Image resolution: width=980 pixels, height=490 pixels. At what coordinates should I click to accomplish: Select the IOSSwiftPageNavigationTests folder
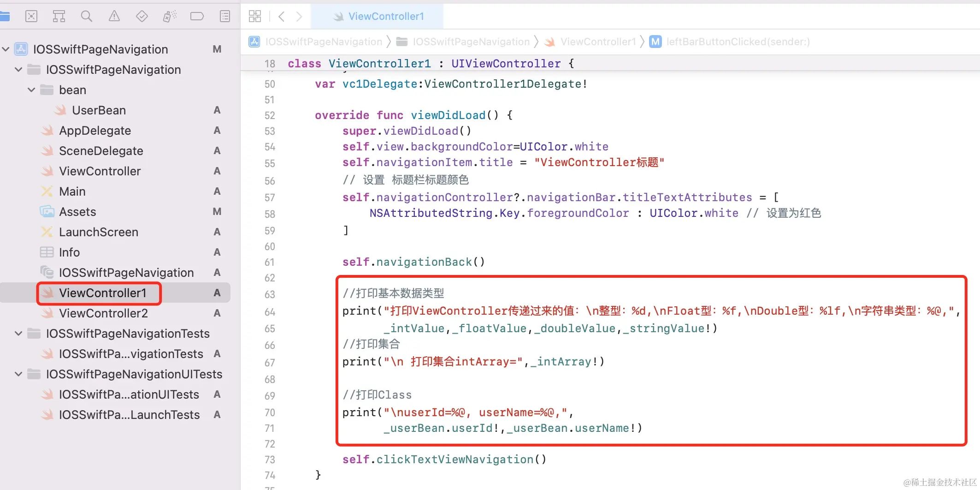pos(128,334)
